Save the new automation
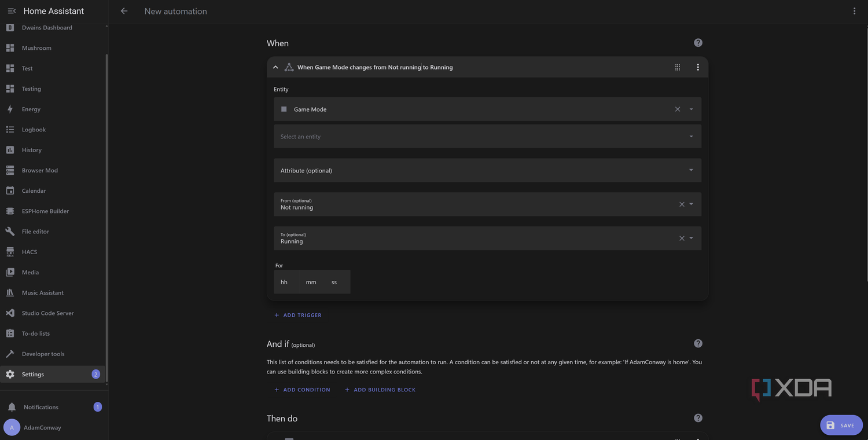Viewport: 868px width, 440px height. pos(841,425)
